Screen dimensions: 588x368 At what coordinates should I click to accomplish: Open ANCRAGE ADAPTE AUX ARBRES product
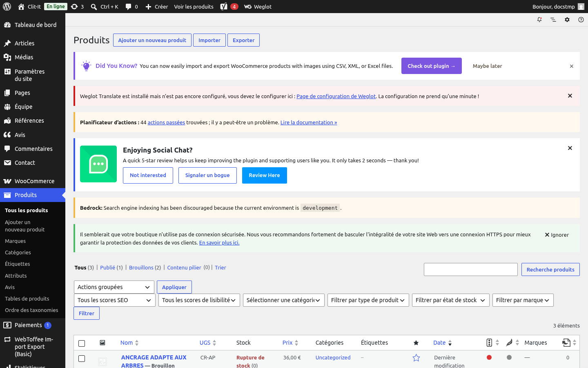pyautogui.click(x=154, y=361)
